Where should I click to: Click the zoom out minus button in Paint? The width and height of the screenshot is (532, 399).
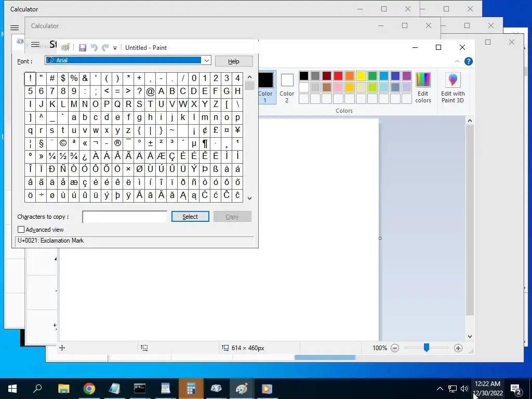[x=395, y=348]
